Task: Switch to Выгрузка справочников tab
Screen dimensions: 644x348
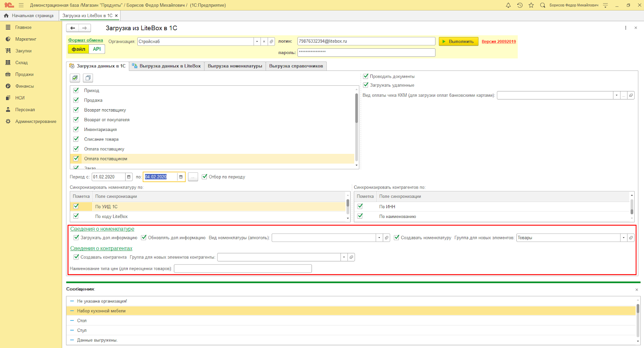Action: click(x=296, y=66)
